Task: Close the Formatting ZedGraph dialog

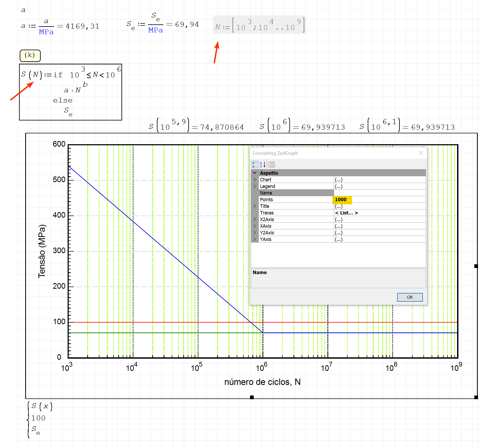Action: 420,153
